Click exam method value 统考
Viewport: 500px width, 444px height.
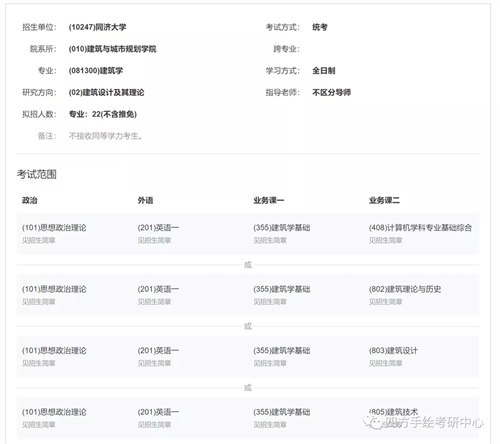point(320,27)
